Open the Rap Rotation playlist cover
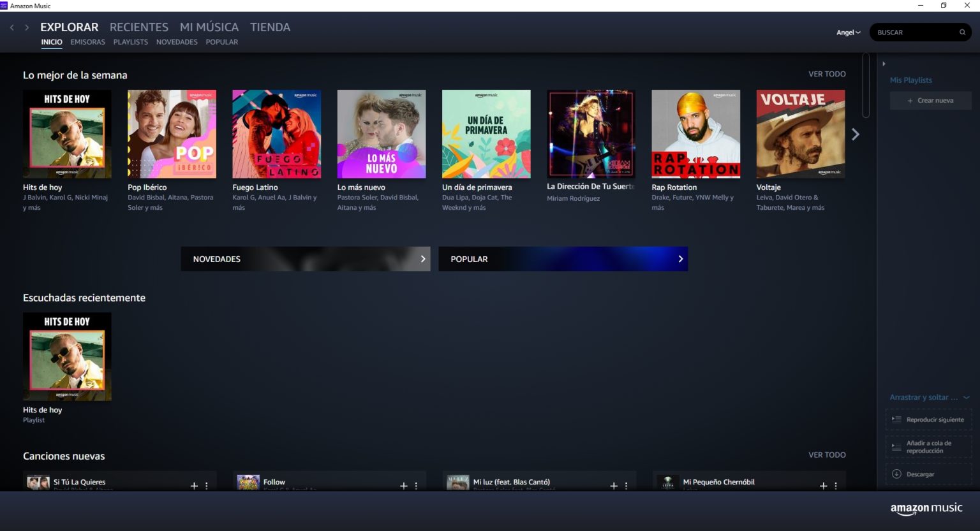Viewport: 980px width, 531px height. click(x=696, y=134)
